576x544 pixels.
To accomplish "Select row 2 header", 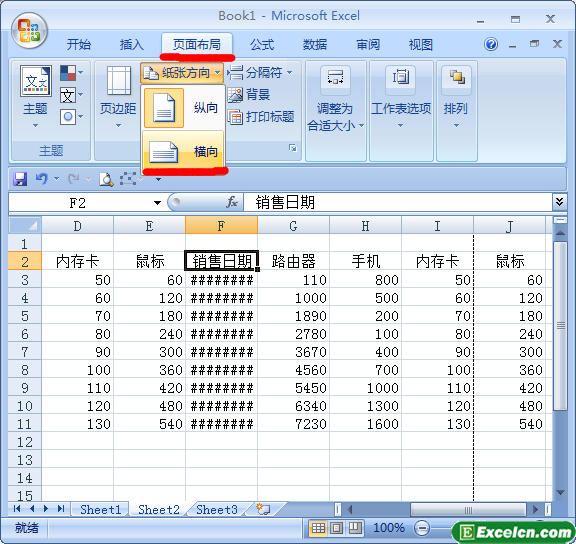I will pos(25,262).
